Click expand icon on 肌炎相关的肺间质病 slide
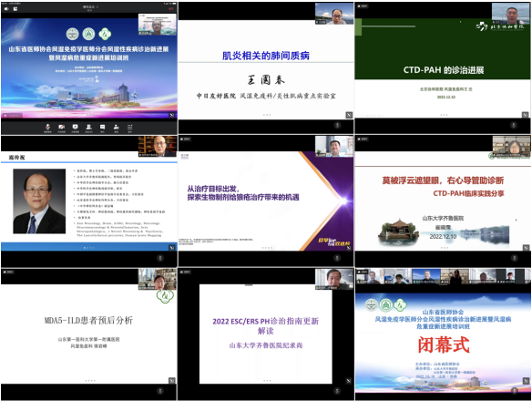This screenshot has width=532, height=401. click(349, 115)
